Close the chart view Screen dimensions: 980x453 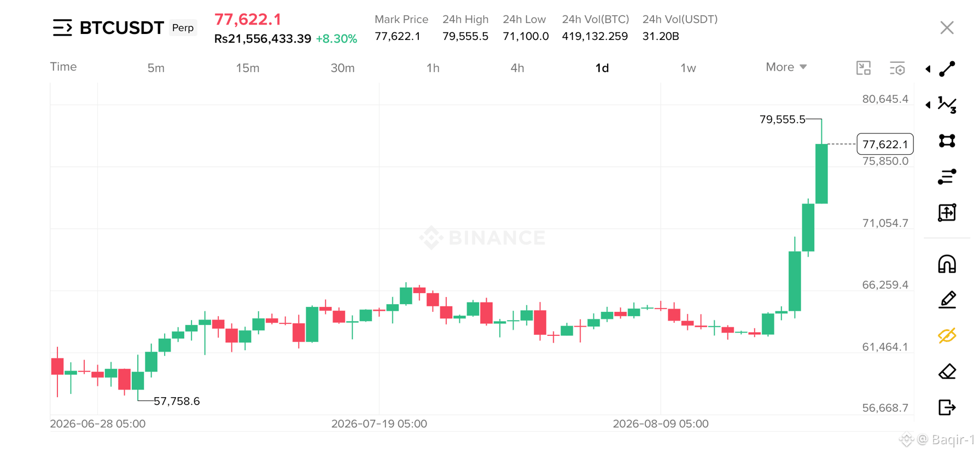point(947,28)
